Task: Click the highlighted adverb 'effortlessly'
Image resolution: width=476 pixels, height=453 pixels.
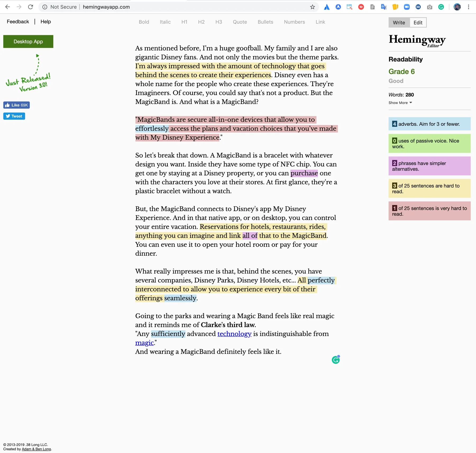Action: point(152,128)
